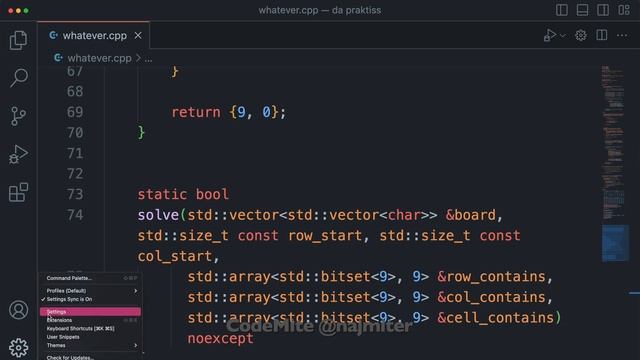Choose Command Palette... from the menu
The image size is (640, 360).
pyautogui.click(x=90, y=278)
